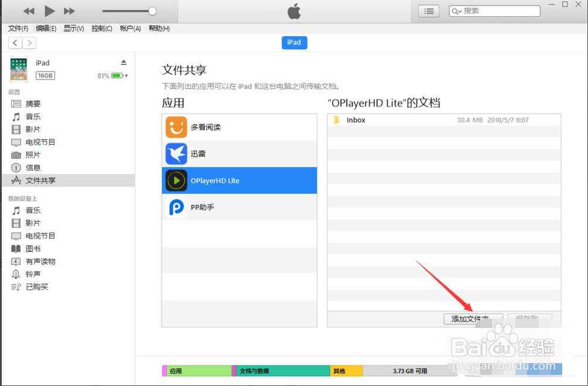Click the blue iPad tab button

point(295,42)
